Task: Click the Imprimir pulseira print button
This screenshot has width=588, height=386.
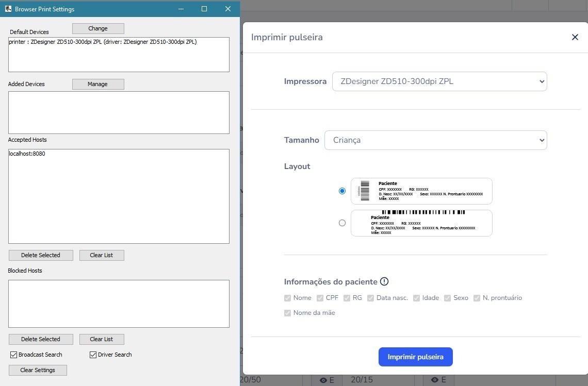Action: pyautogui.click(x=415, y=357)
